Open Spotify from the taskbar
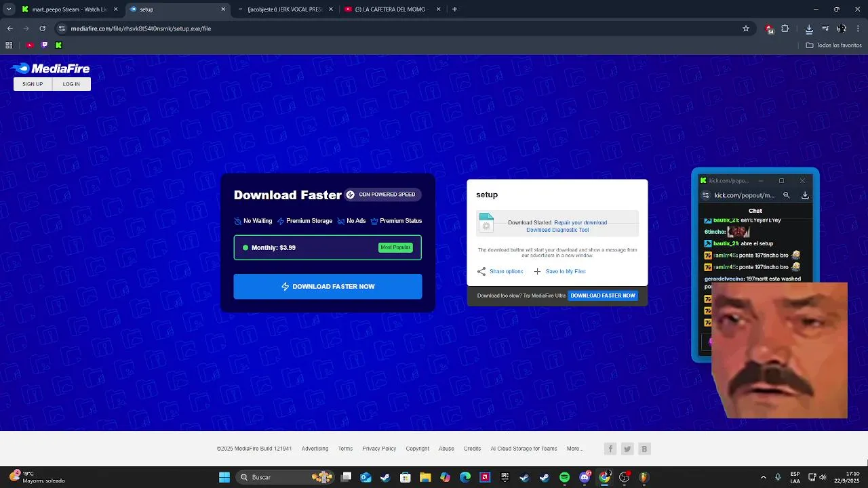The width and height of the screenshot is (868, 488). tap(564, 477)
